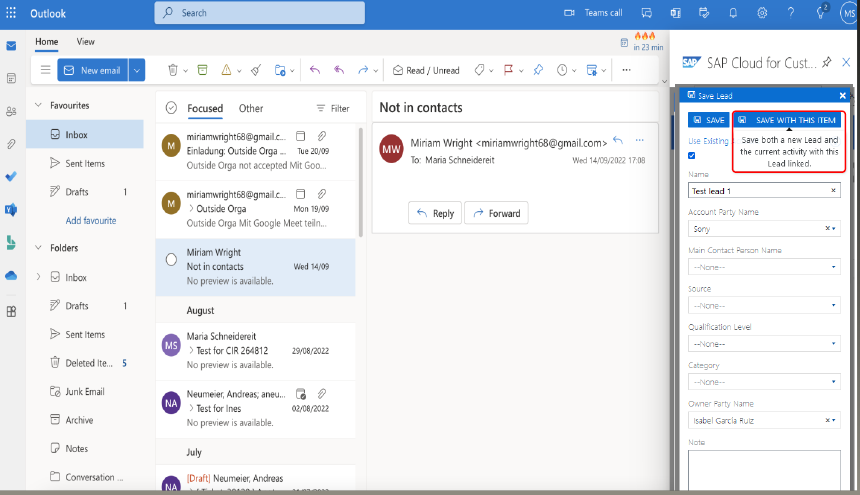Click the Categorize tag icon
Viewport: 860px width, 495px height.
pyautogui.click(x=479, y=70)
